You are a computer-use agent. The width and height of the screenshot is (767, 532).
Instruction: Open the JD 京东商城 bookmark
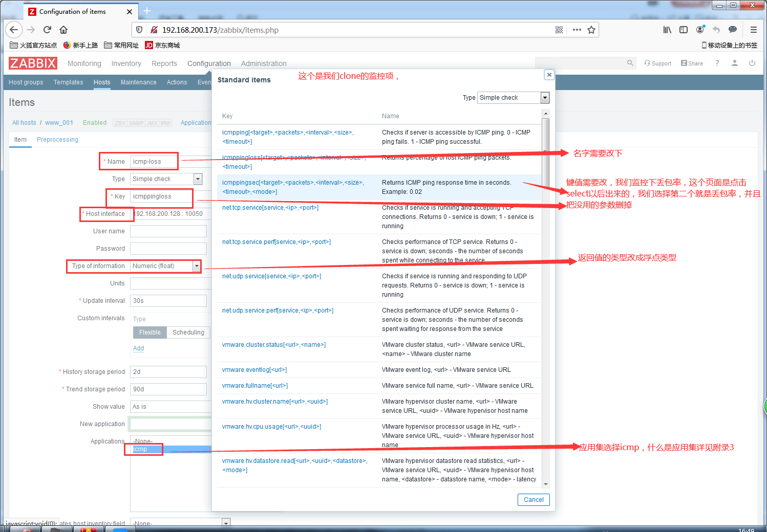(162, 45)
